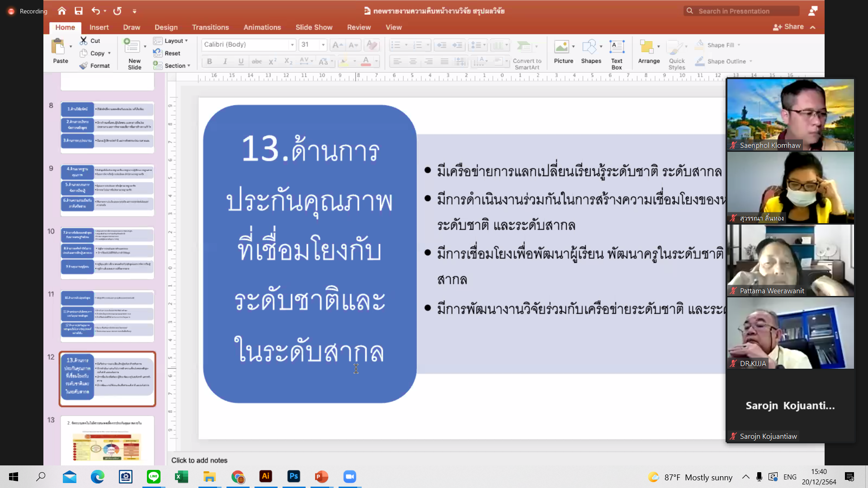
Task: Open the Shape Fill dropdown arrow
Action: [x=739, y=45]
